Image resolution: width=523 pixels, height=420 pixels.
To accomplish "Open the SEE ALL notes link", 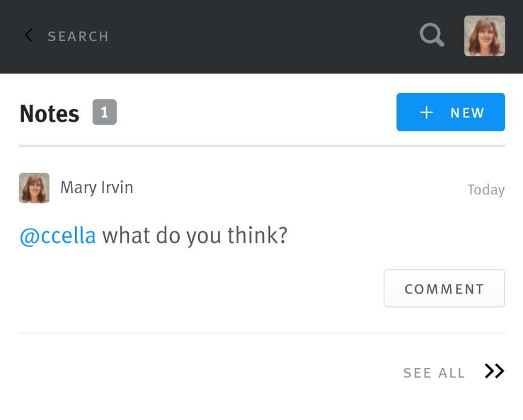I will (433, 373).
